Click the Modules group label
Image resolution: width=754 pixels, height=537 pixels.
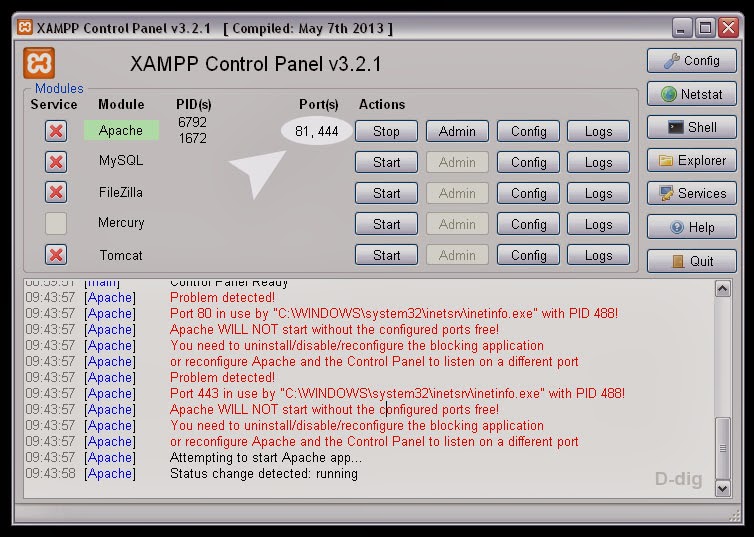(x=59, y=88)
